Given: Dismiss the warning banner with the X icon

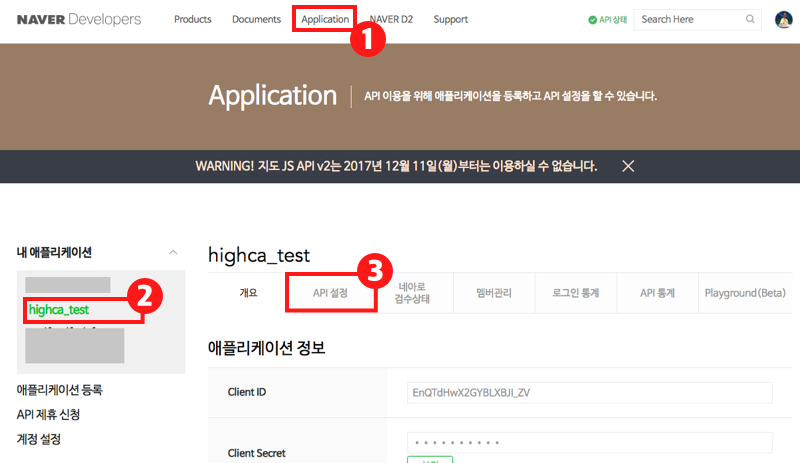Looking at the screenshot, I should (x=628, y=166).
